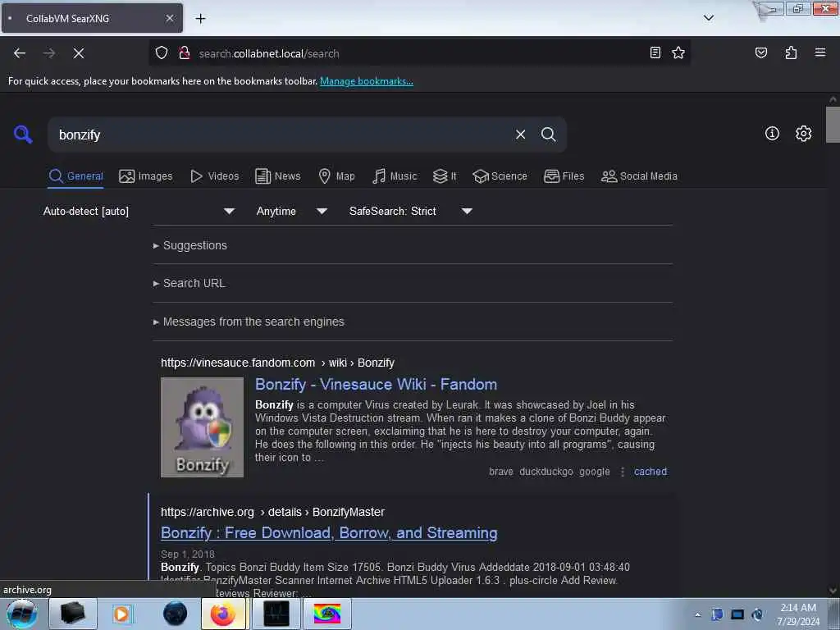The height and width of the screenshot is (630, 840).
Task: Open Bonzify - Vinesauce Wiki - Fandom result
Action: coord(376,384)
